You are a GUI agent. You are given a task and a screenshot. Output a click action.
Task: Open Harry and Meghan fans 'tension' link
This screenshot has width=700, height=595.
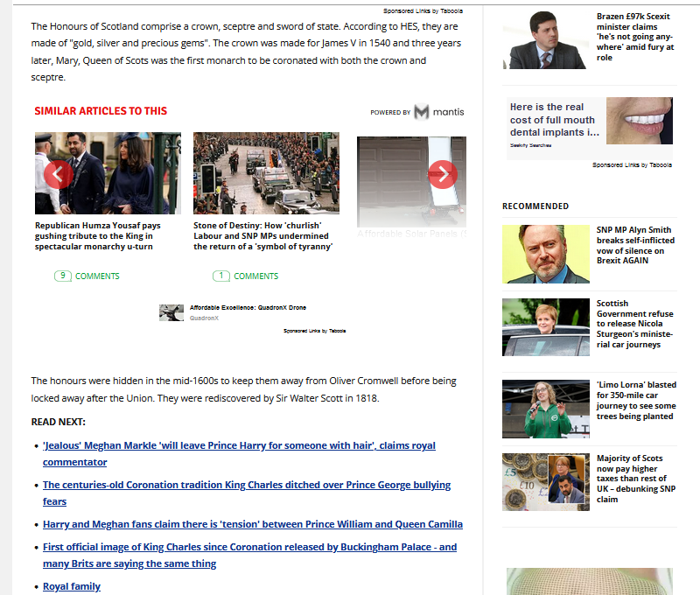253,524
